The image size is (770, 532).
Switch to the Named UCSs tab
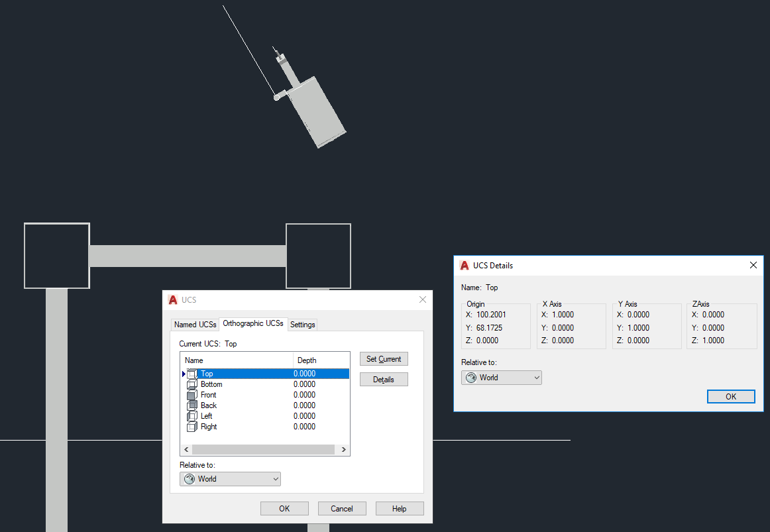195,324
